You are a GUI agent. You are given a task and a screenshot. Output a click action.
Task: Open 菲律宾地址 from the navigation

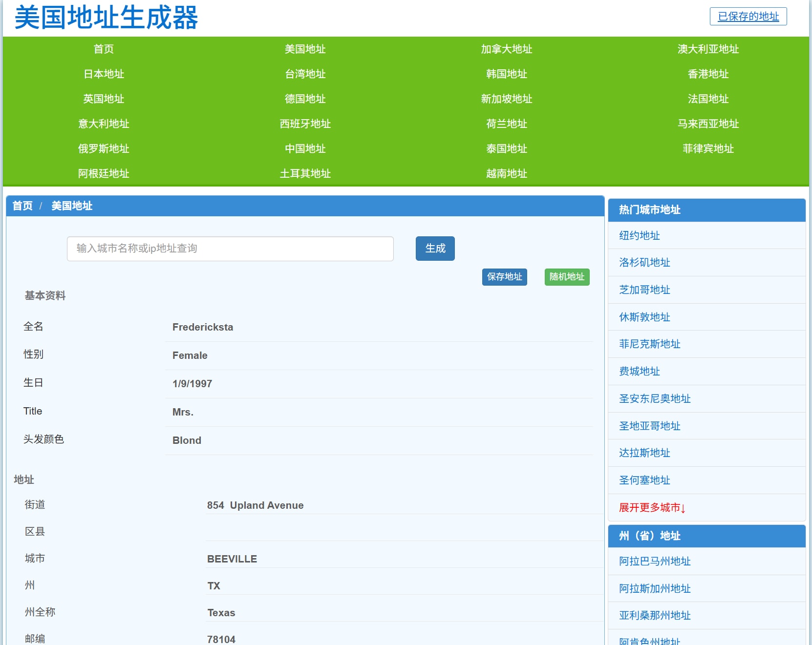[707, 149]
